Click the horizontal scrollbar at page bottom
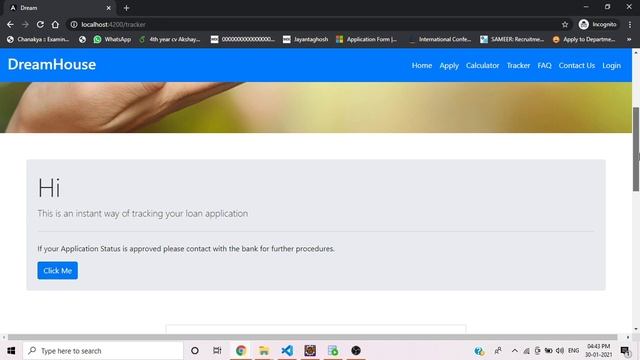640x360 pixels. tap(312, 337)
